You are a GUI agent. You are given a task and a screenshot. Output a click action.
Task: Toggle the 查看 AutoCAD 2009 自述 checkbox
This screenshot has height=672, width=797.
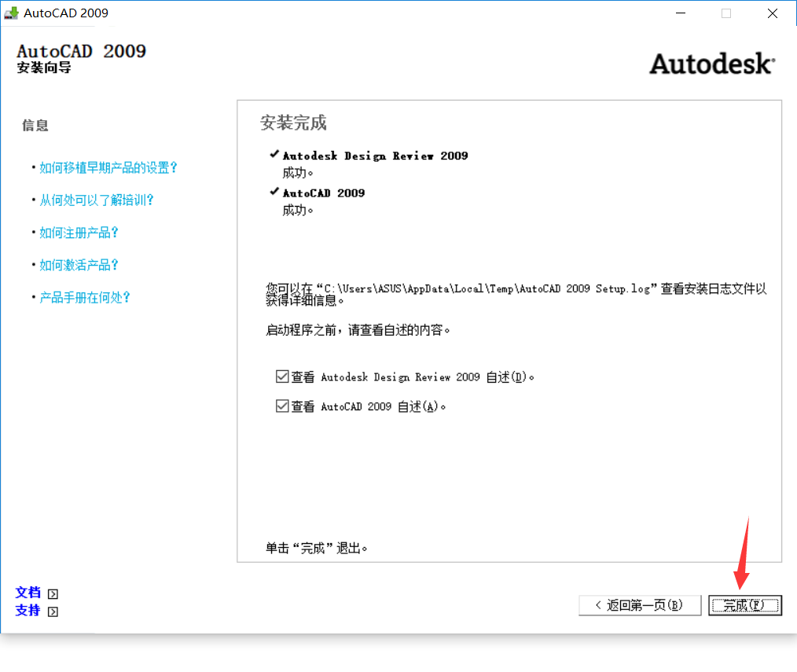282,406
